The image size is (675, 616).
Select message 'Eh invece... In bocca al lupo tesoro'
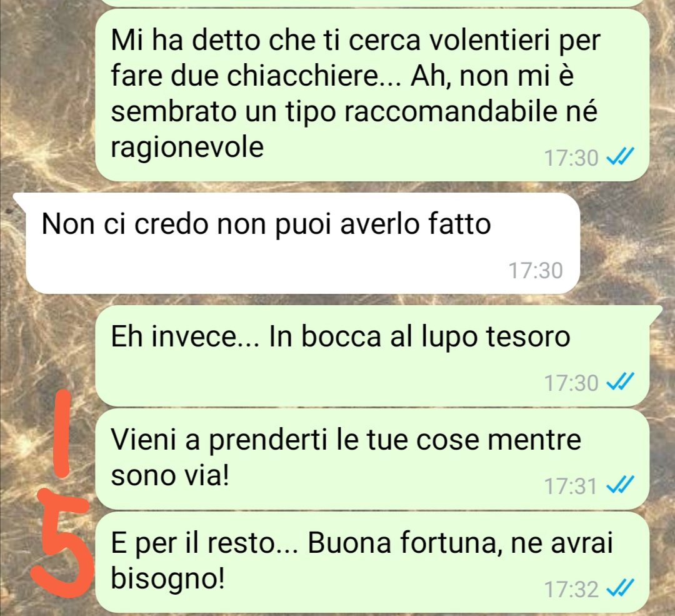[371, 356]
